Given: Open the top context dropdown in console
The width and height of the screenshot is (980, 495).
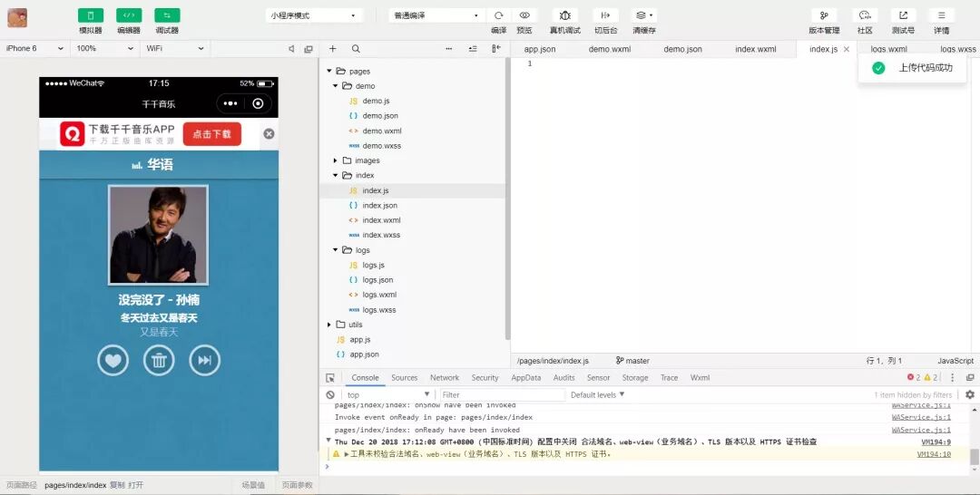Looking at the screenshot, I should pos(388,394).
